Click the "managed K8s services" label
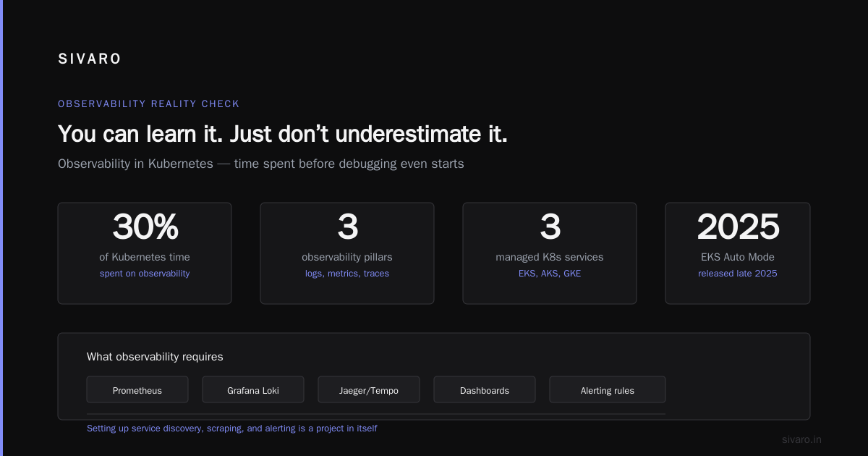Image resolution: width=868 pixels, height=456 pixels. coord(550,257)
